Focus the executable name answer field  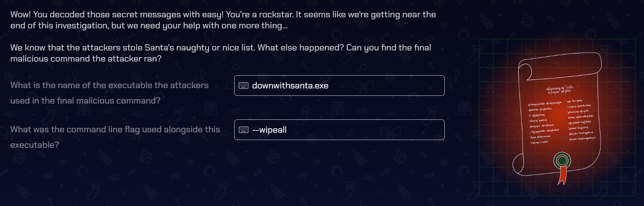[339, 85]
